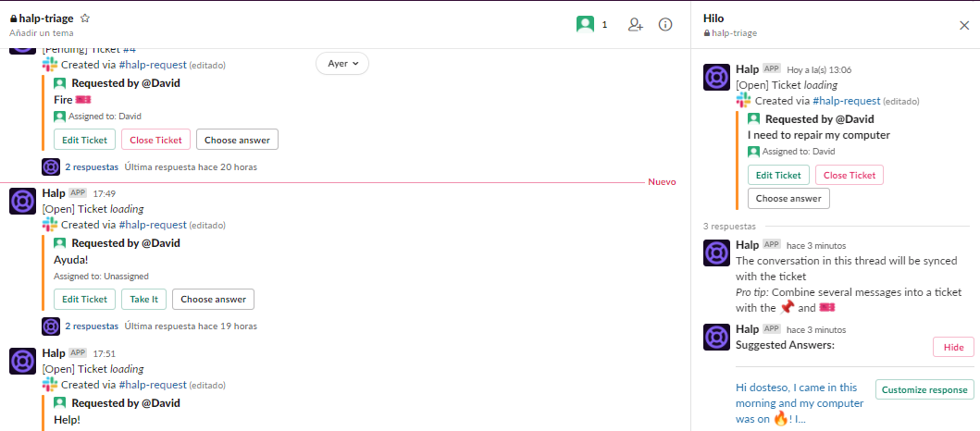Click Close Ticket in the thread panel
The image size is (980, 431).
click(x=850, y=175)
